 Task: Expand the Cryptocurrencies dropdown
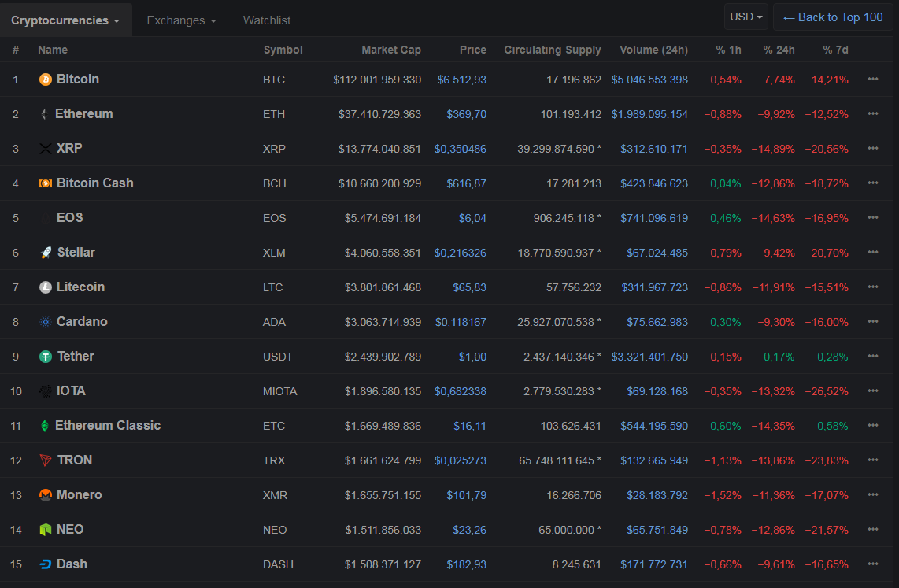pyautogui.click(x=65, y=20)
